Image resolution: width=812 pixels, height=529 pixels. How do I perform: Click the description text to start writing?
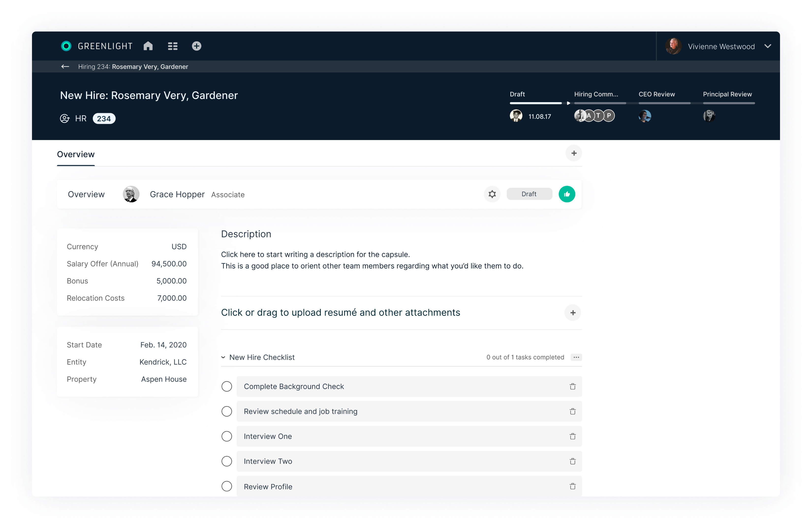[372, 260]
